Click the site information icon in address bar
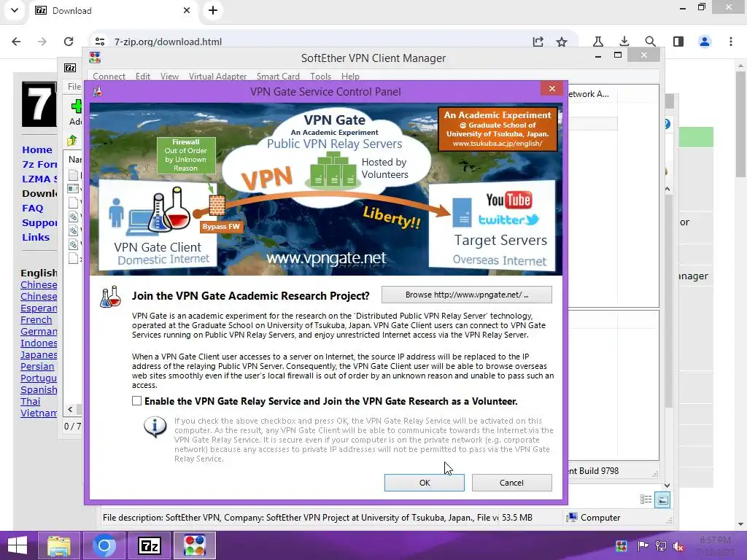 (99, 42)
